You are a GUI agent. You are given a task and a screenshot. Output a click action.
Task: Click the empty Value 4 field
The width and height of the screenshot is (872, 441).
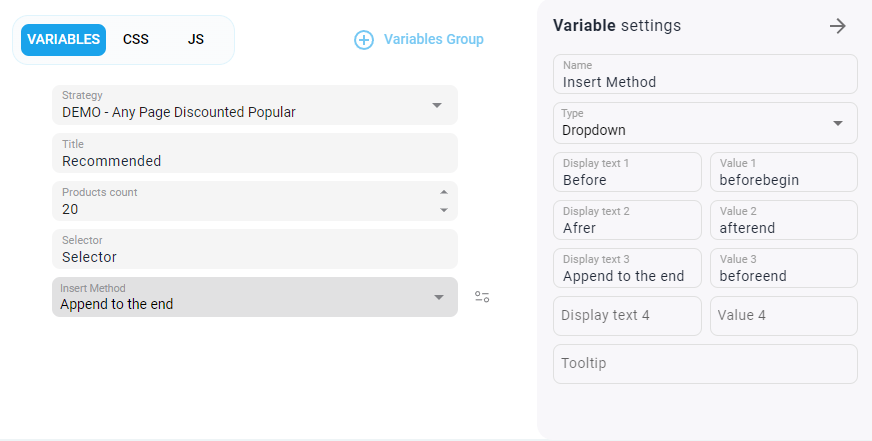(783, 316)
